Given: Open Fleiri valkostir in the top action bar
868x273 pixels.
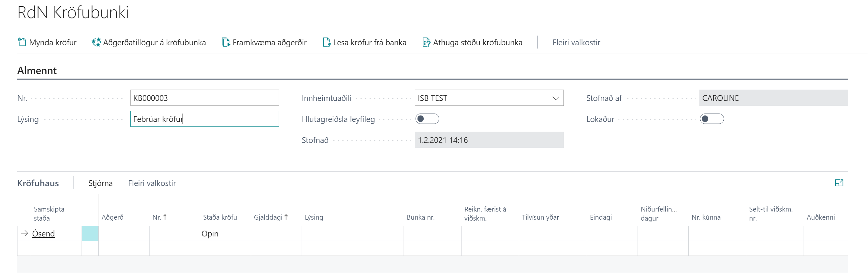Looking at the screenshot, I should pos(576,42).
